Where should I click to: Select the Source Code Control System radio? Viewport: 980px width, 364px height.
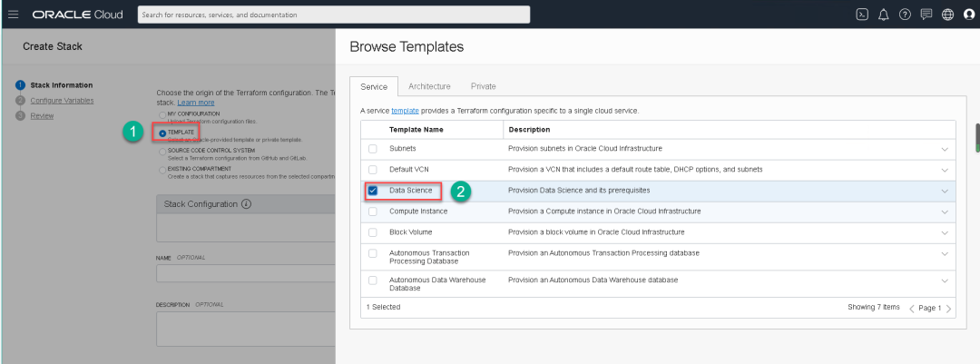(x=163, y=151)
